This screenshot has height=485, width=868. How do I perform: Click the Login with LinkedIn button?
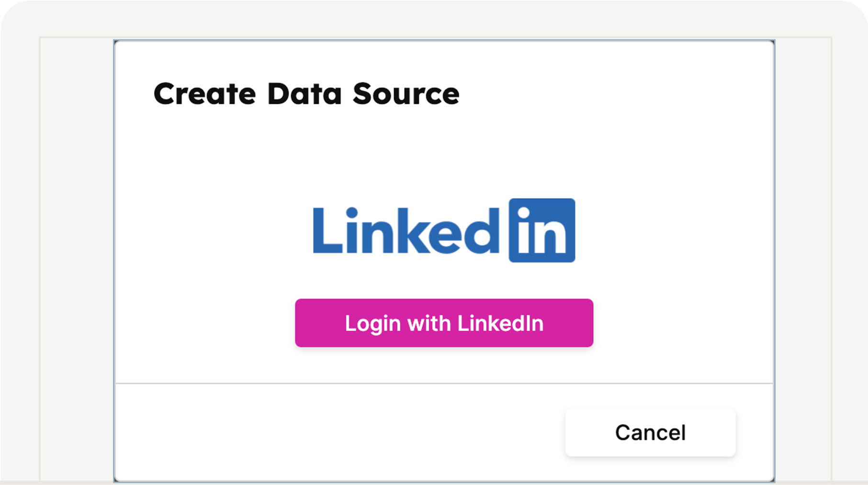pyautogui.click(x=444, y=323)
